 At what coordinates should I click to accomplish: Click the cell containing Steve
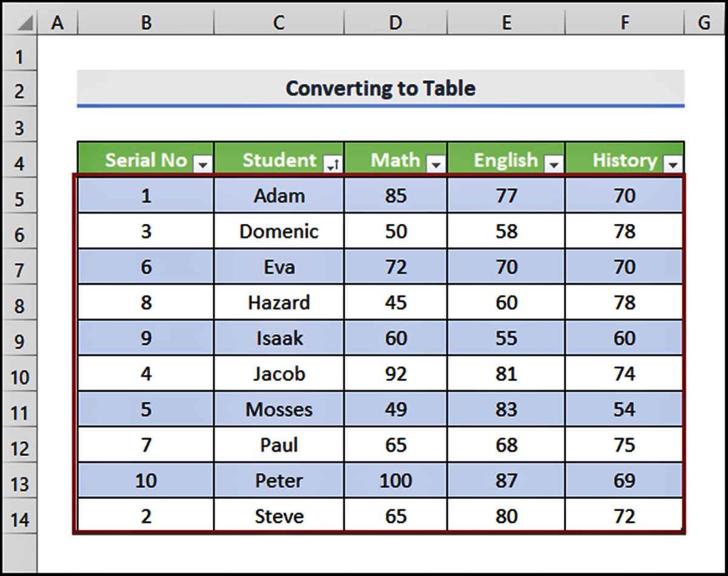tap(279, 515)
